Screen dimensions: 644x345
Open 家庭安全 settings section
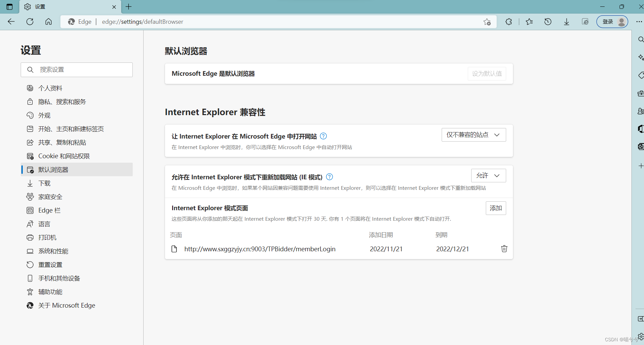(77, 197)
